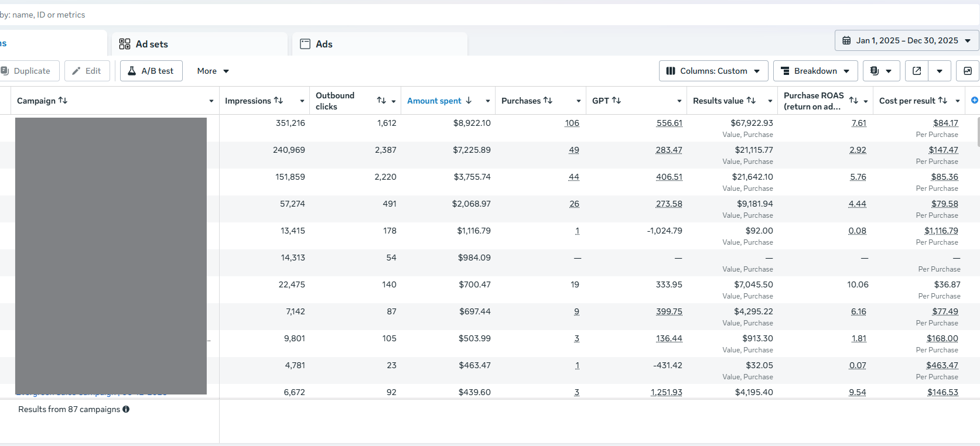Switch to the Ad sets tab
The height and width of the screenshot is (446, 980).
coord(152,44)
